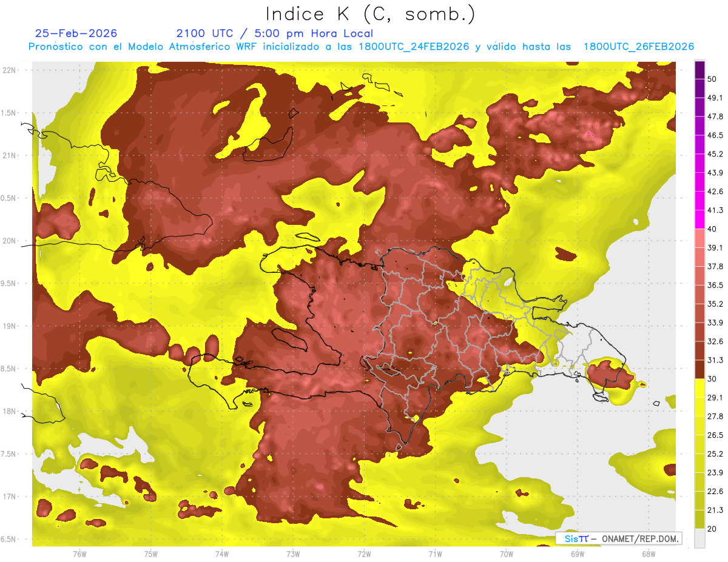Click the 17N latitude label
Viewport: 728px width, 562px height.
tap(10, 497)
